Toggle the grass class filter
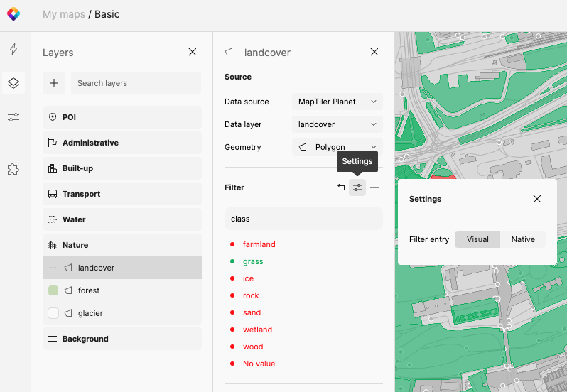Screen dimensions: 567x392 pyautogui.click(x=253, y=261)
